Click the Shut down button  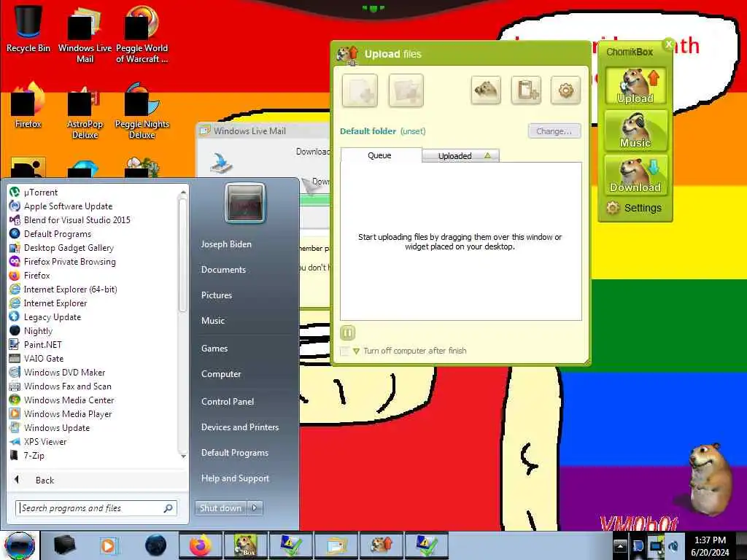[x=221, y=508]
